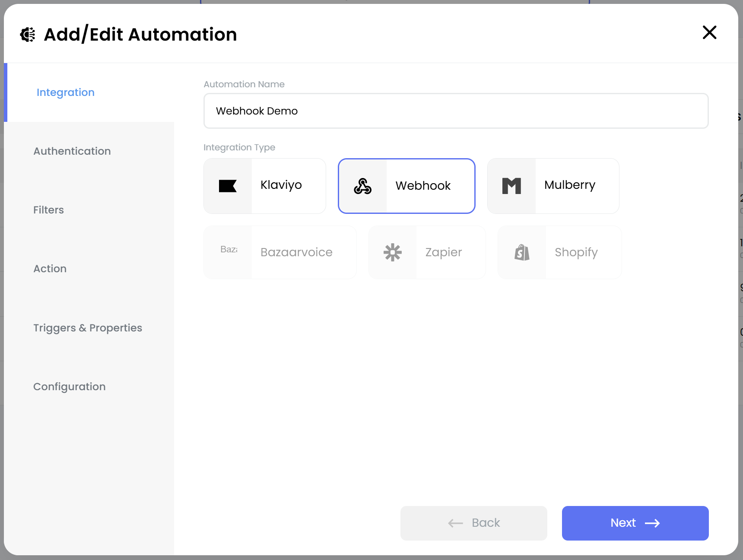Viewport: 743px width, 560px height.
Task: Switch to Triggers & Properties step
Action: pyautogui.click(x=89, y=328)
